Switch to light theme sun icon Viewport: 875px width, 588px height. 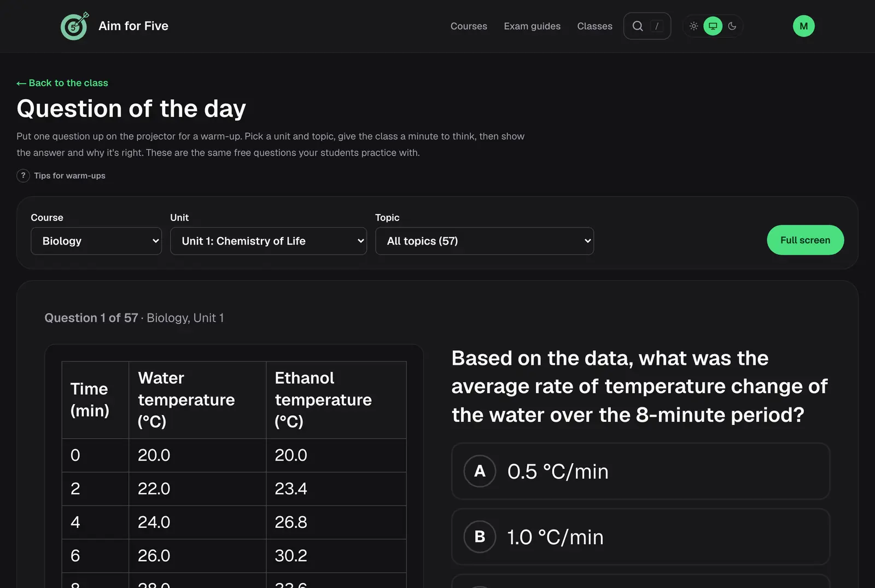(693, 26)
